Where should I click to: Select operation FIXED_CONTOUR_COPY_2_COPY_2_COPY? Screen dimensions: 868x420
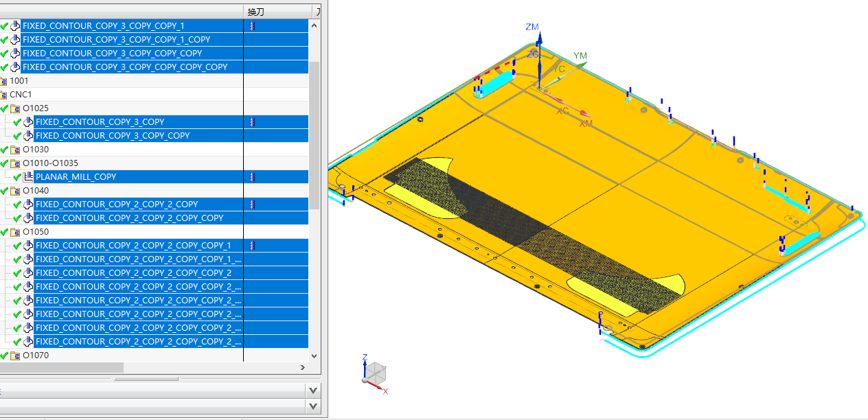117,205
